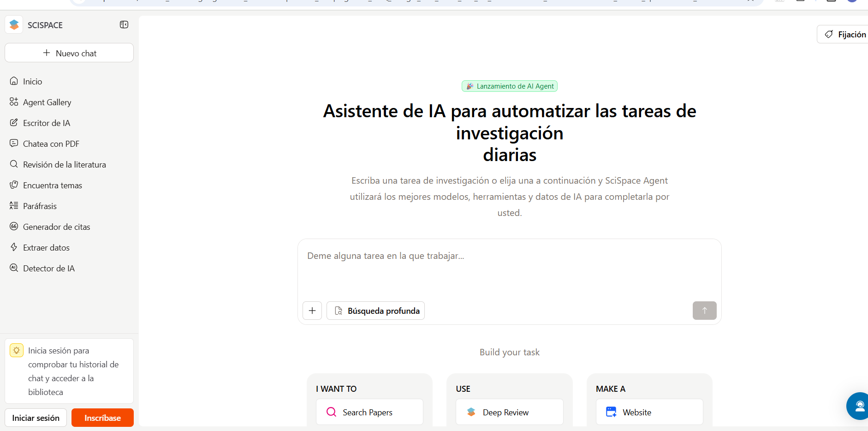Open Revisión de la literatura search icon
The width and height of the screenshot is (868, 431).
(14, 164)
